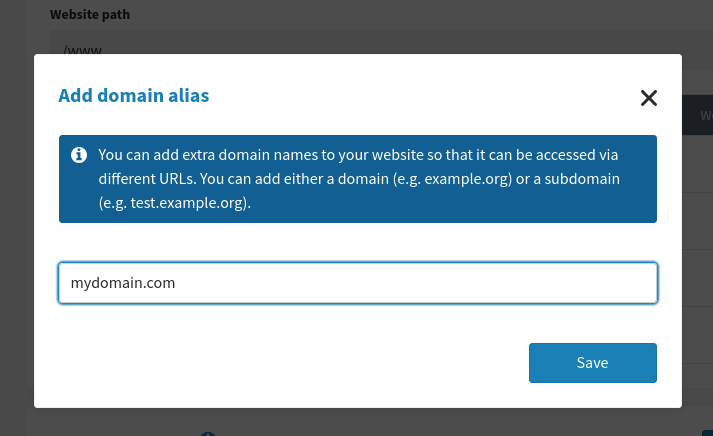Click the domain alias input field

pos(357,283)
